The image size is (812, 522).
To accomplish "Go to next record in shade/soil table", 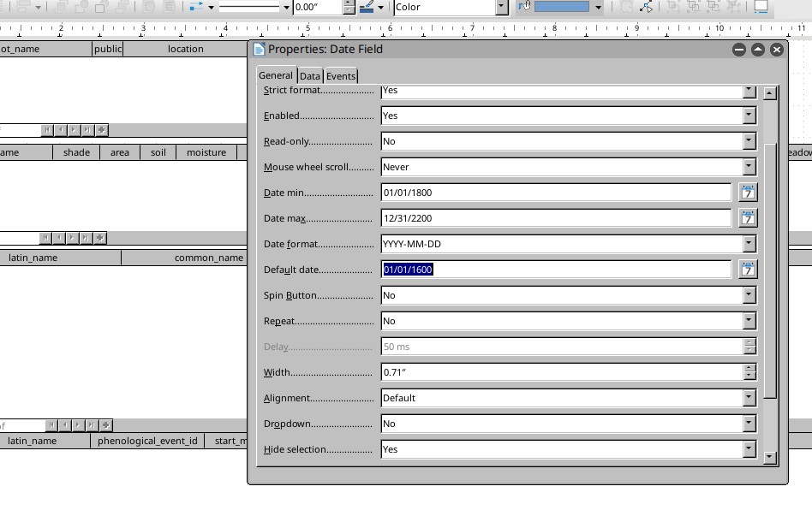I will pyautogui.click(x=73, y=238).
